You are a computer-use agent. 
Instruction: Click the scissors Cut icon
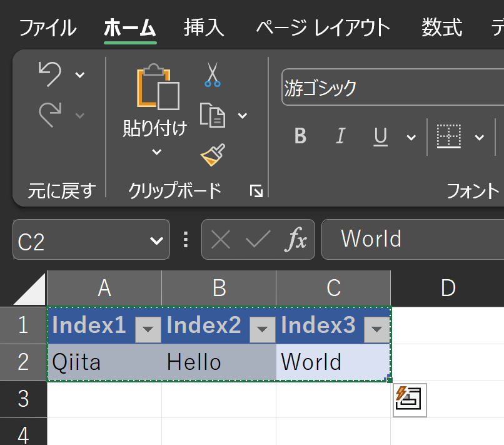point(213,74)
